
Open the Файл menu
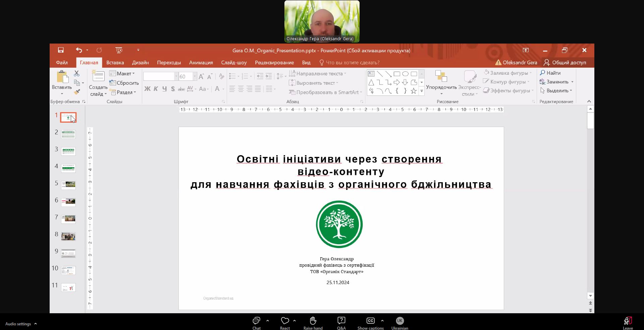click(62, 63)
